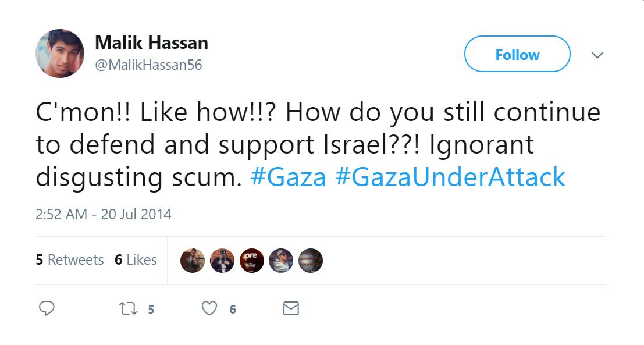Visit the @MalikHassan56 handle
The image size is (644, 345).
(148, 65)
